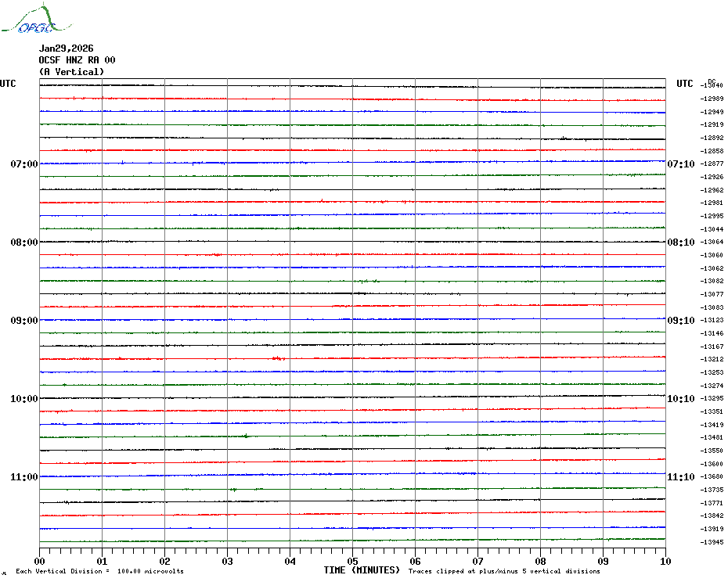Click the TIME (MINUTES) axis title
The width and height of the screenshot is (728, 582).
[362, 570]
